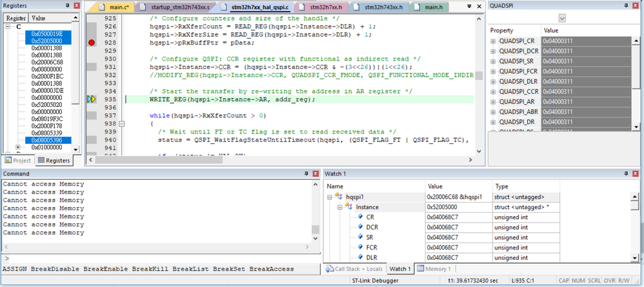Select register value 0x20006C68
Image resolution: width=644 pixels, height=287 pixels.
coord(47,62)
